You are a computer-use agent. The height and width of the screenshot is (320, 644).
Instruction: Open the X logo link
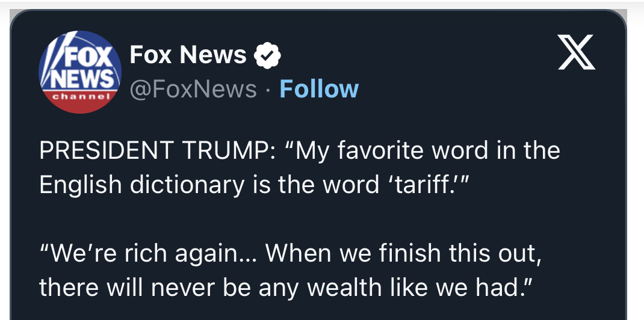tap(576, 53)
